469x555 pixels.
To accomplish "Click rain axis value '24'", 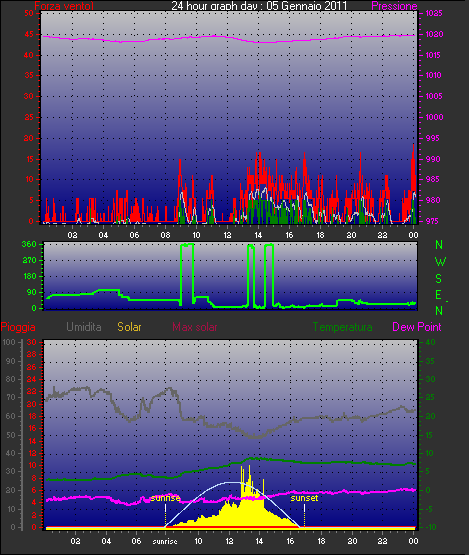I will pos(32,379).
